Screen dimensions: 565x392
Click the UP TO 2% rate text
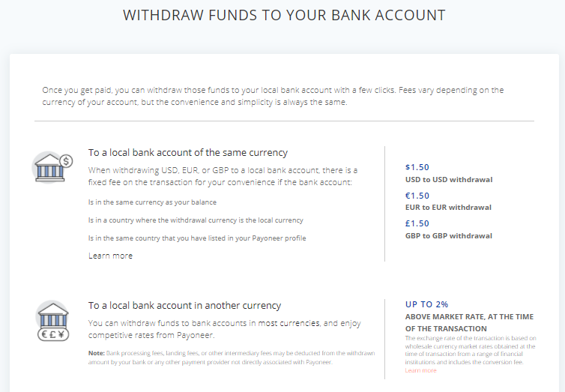point(426,304)
